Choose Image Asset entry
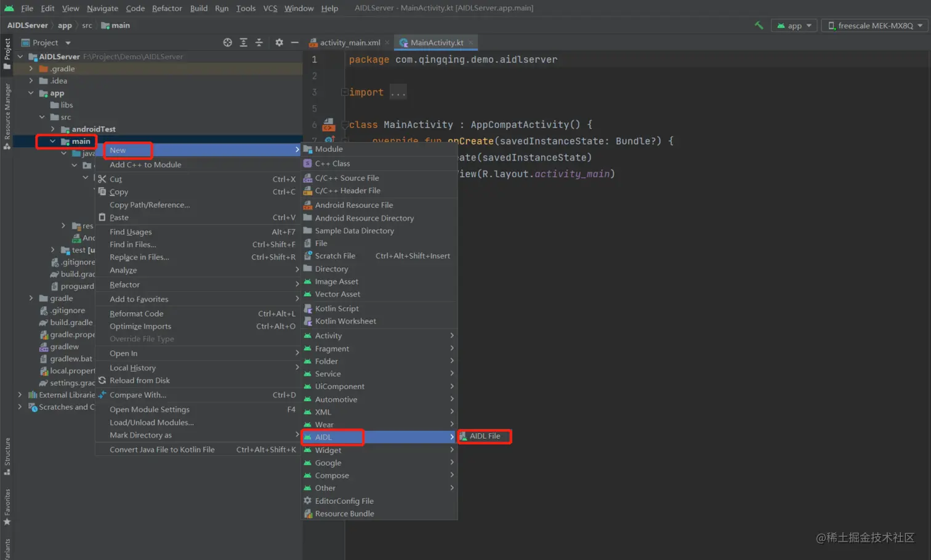The image size is (931, 560). (x=379, y=281)
